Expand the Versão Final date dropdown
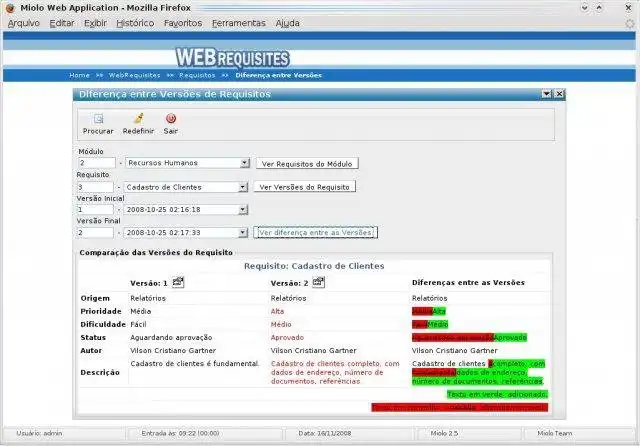This screenshot has height=446, width=640. pos(243,232)
